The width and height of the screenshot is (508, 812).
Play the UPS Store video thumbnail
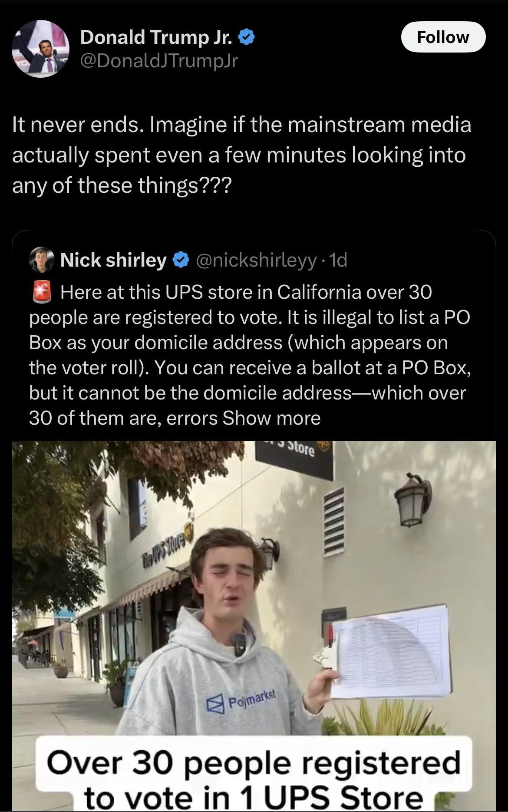[254, 608]
